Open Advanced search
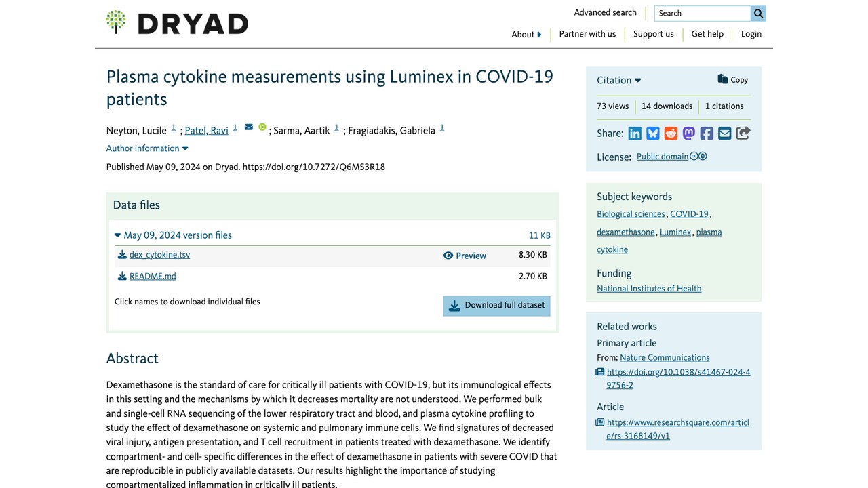This screenshot has height=488, width=868. (605, 12)
